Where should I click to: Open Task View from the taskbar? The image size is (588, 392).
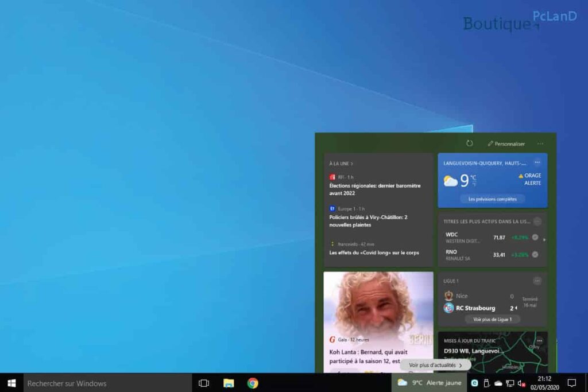point(203,383)
